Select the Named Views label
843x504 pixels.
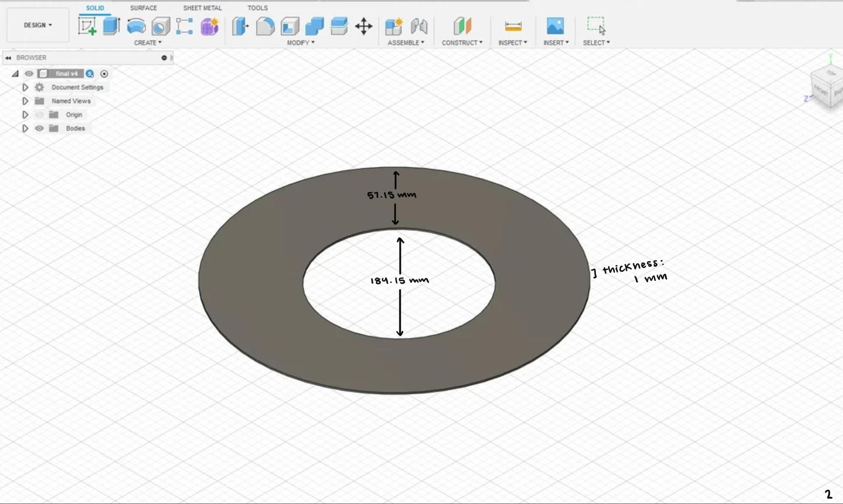pyautogui.click(x=71, y=101)
